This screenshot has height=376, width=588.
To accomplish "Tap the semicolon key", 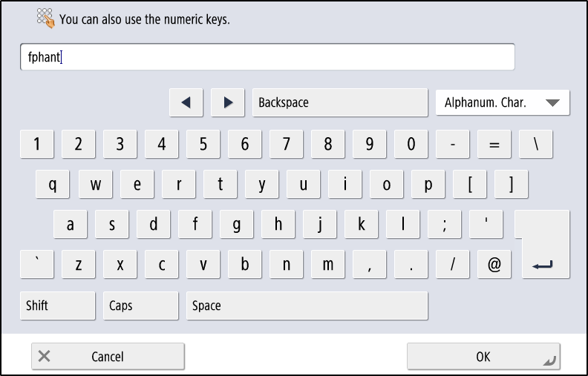I will (x=445, y=224).
